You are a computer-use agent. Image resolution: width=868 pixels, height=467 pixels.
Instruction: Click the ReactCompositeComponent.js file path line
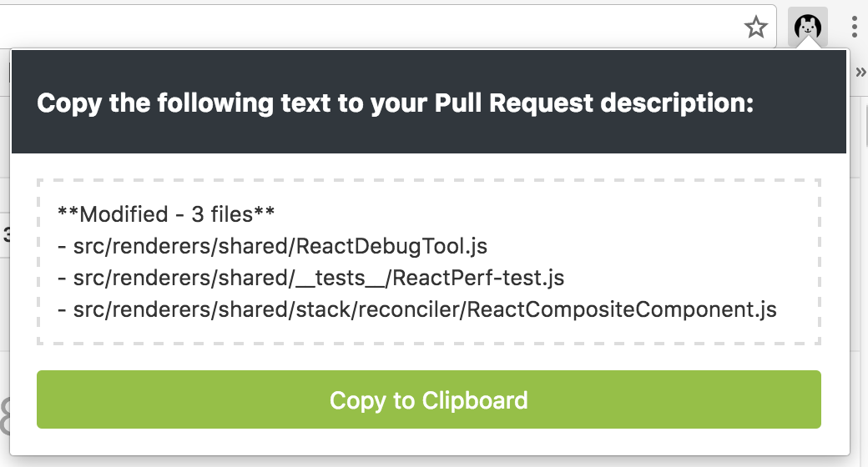point(417,309)
